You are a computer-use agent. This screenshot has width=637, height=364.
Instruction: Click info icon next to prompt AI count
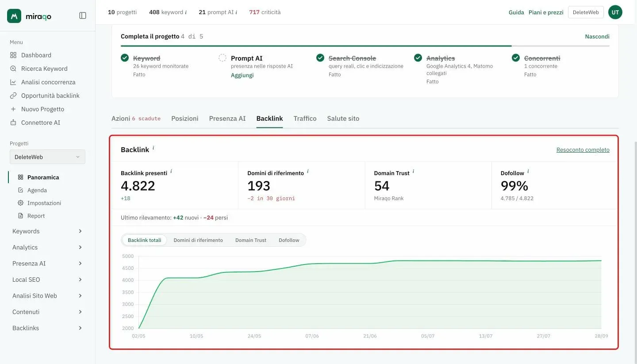click(236, 12)
